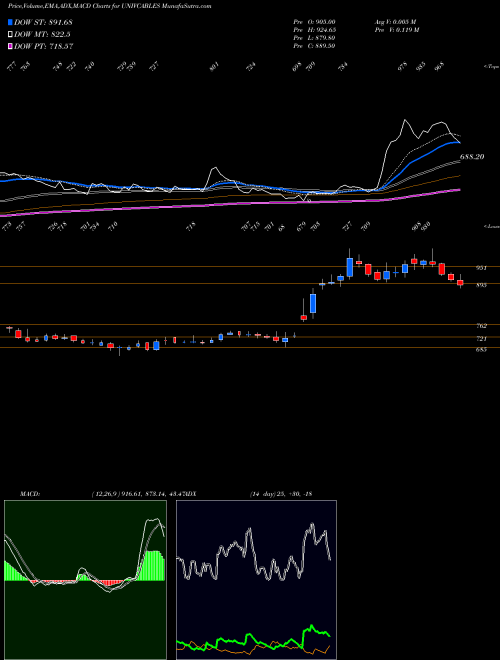This screenshot has height=660, width=500.
Task: Open the ADX indicator chart panel
Action: point(256,580)
